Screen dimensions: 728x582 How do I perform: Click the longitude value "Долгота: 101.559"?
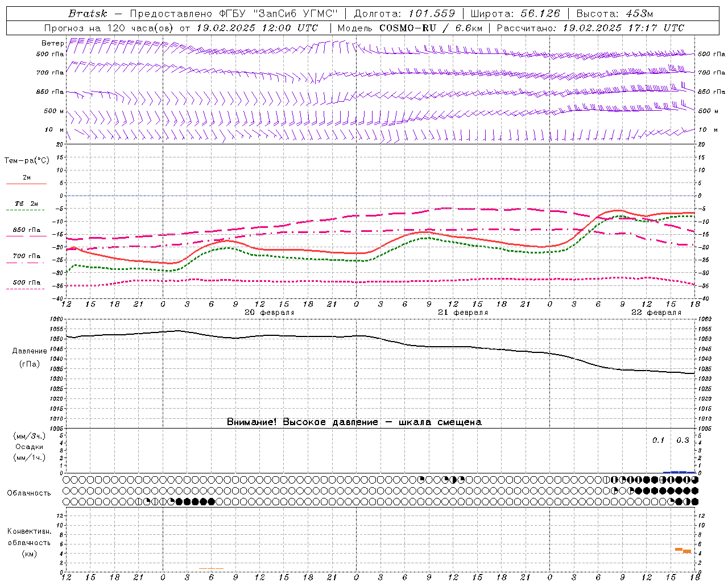[x=404, y=14]
